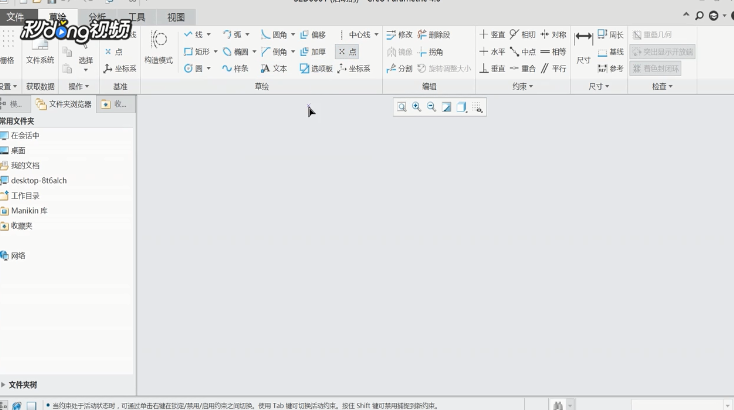
Task: Select the 样条 (Spline) tool
Action: [235, 68]
